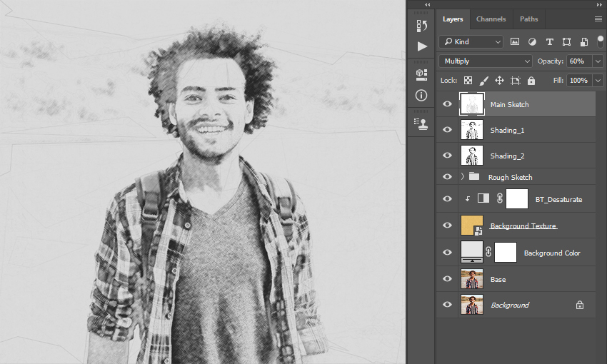Image resolution: width=607 pixels, height=364 pixels.
Task: Open the Multiply blend mode dropdown
Action: coord(486,61)
